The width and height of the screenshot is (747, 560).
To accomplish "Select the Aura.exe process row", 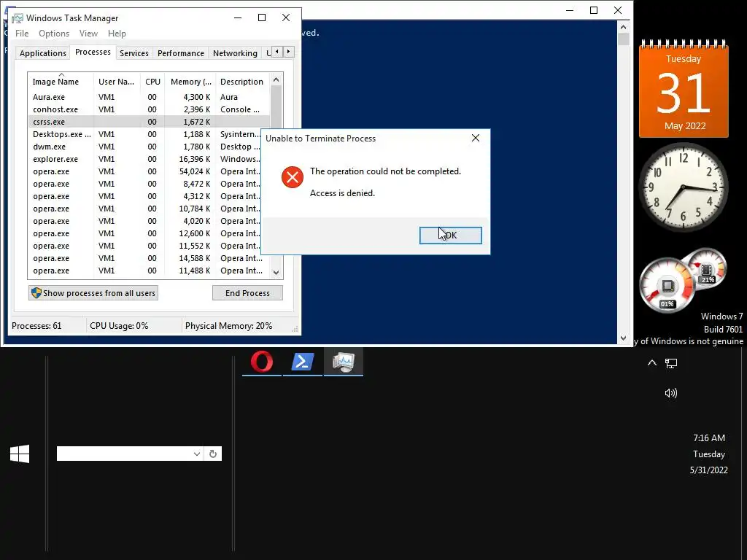I will (149, 97).
